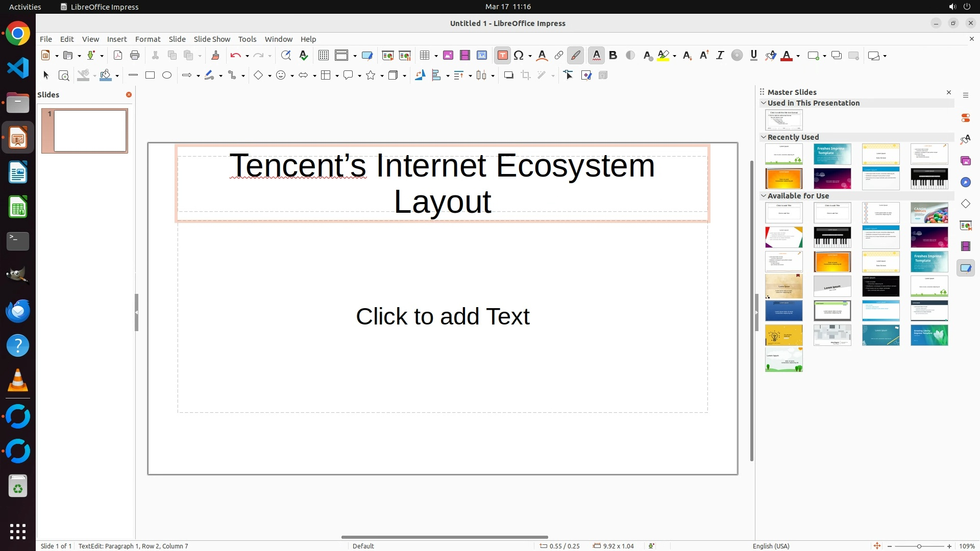Open the Slide Show menu
The image size is (980, 551).
coord(212,39)
